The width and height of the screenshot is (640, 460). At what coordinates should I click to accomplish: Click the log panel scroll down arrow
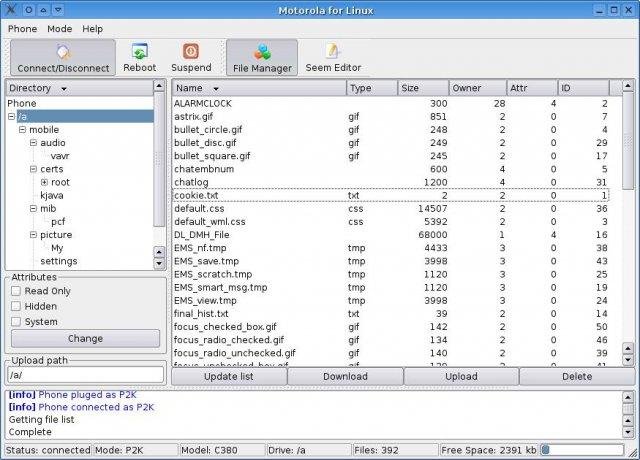point(628,432)
